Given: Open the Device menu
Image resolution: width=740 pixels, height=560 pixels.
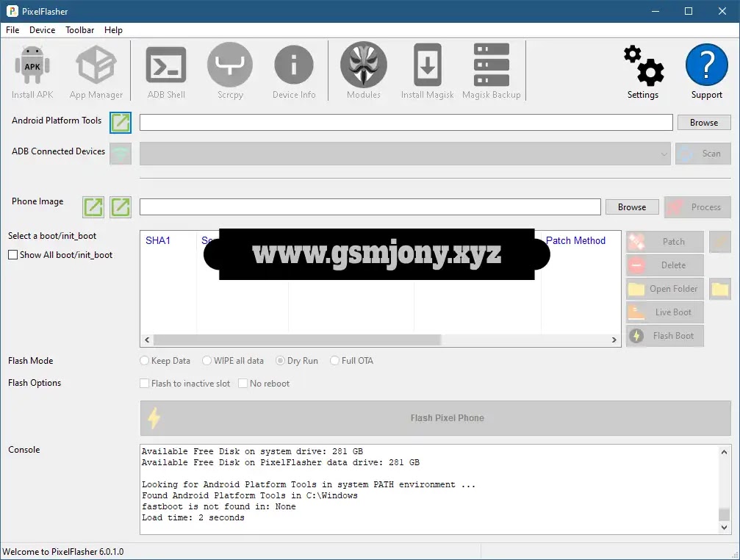Looking at the screenshot, I should pyautogui.click(x=42, y=29).
